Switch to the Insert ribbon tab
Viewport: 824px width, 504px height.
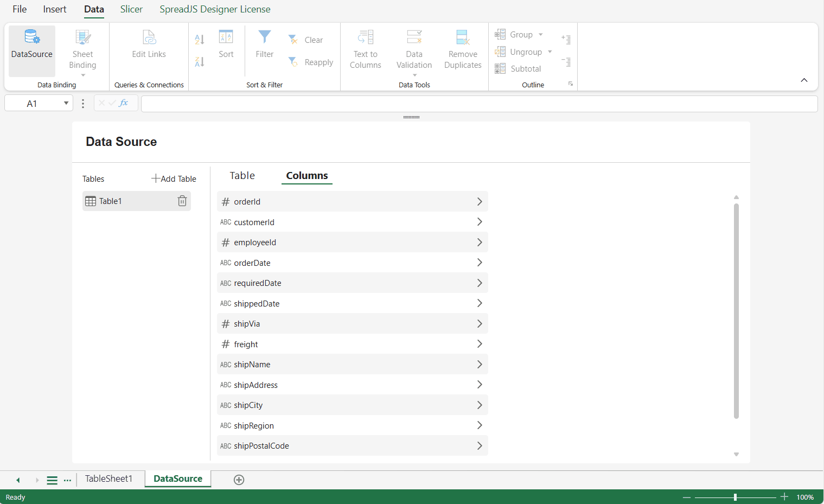click(55, 9)
